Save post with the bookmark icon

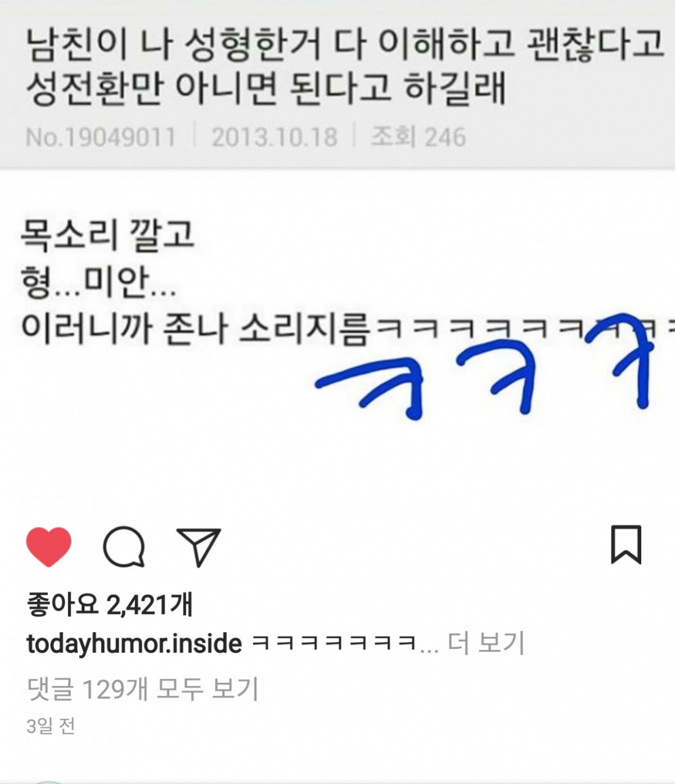[x=626, y=544]
